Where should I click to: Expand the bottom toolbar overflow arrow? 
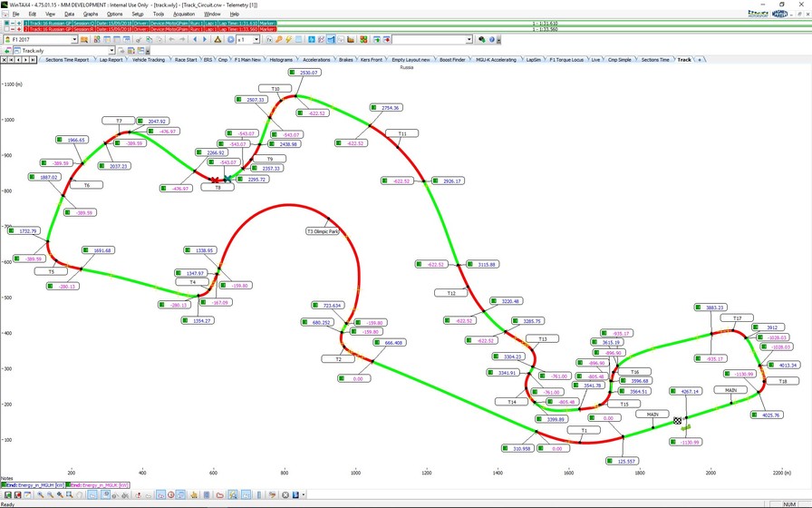304,495
